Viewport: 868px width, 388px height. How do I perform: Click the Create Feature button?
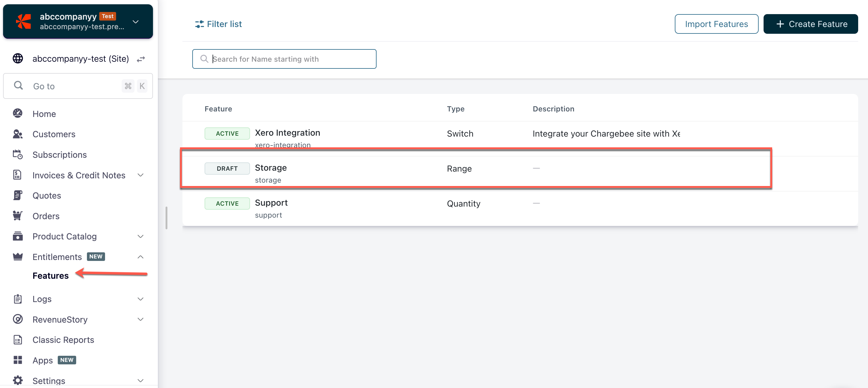810,24
